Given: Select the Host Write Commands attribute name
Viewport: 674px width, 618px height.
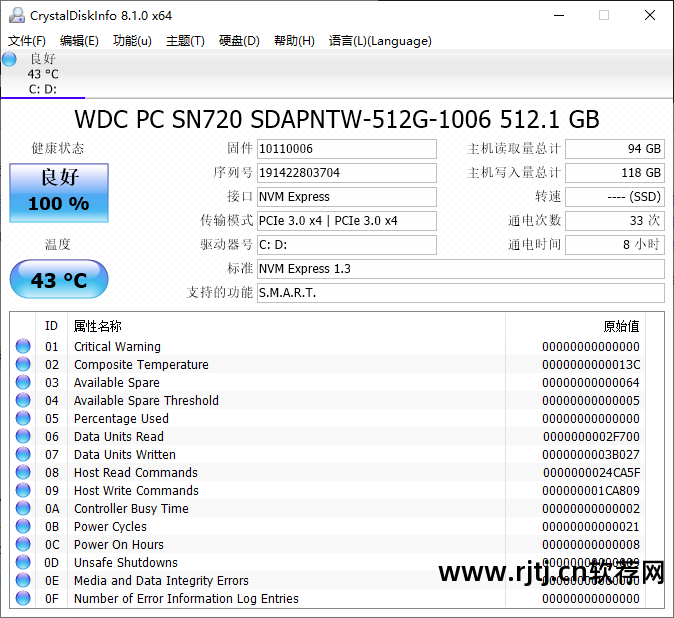Looking at the screenshot, I should tap(136, 491).
